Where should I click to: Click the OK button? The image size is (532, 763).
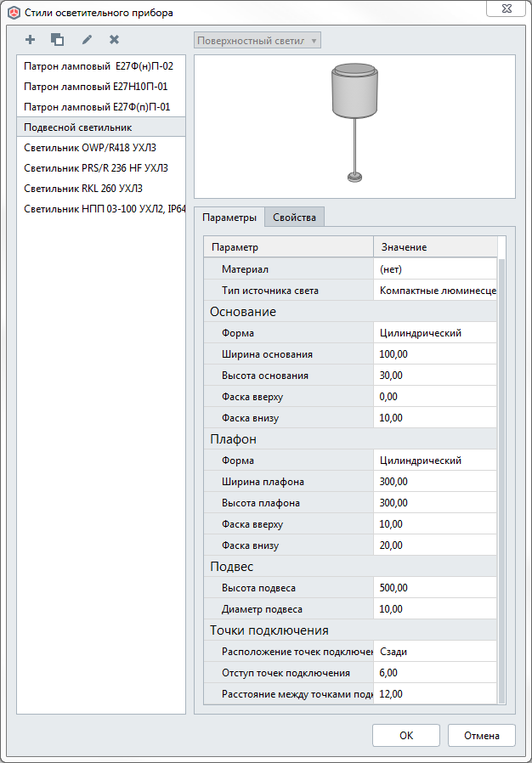406,735
